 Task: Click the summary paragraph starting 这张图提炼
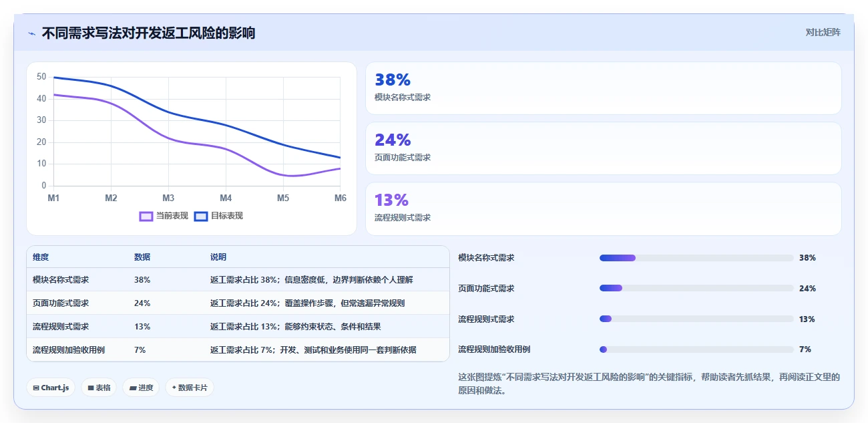(x=649, y=384)
